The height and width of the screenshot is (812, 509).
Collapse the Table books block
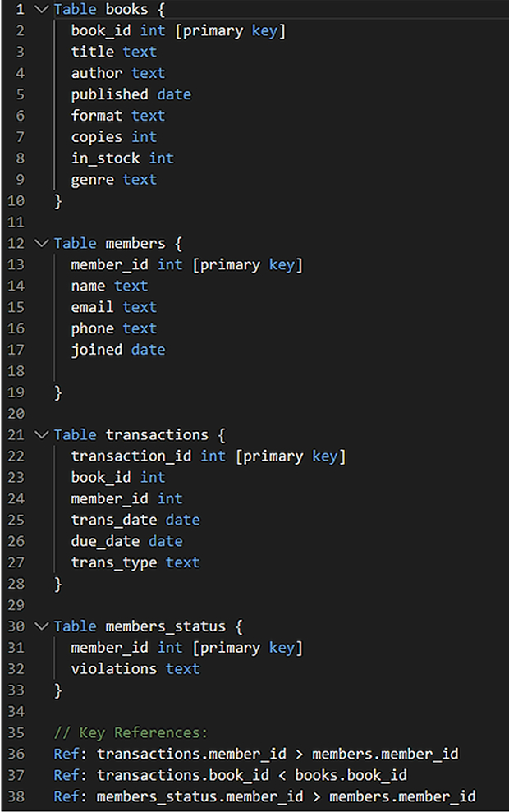click(x=42, y=10)
